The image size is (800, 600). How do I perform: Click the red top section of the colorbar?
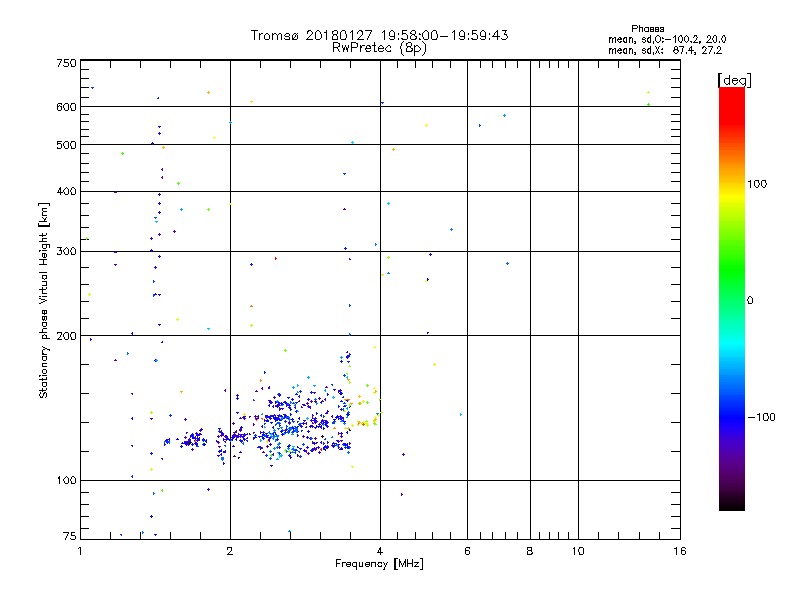click(x=732, y=107)
